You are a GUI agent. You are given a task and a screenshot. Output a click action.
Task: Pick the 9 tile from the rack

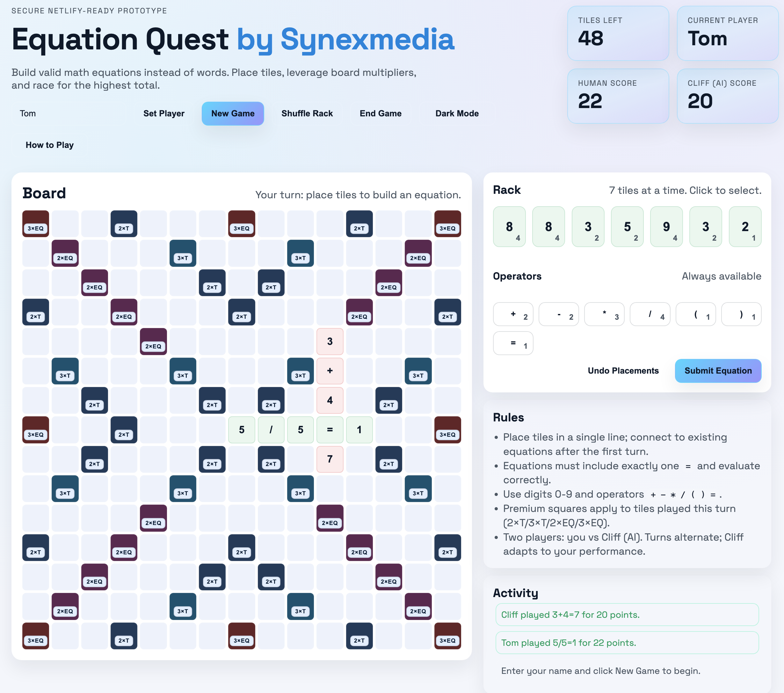pyautogui.click(x=666, y=226)
